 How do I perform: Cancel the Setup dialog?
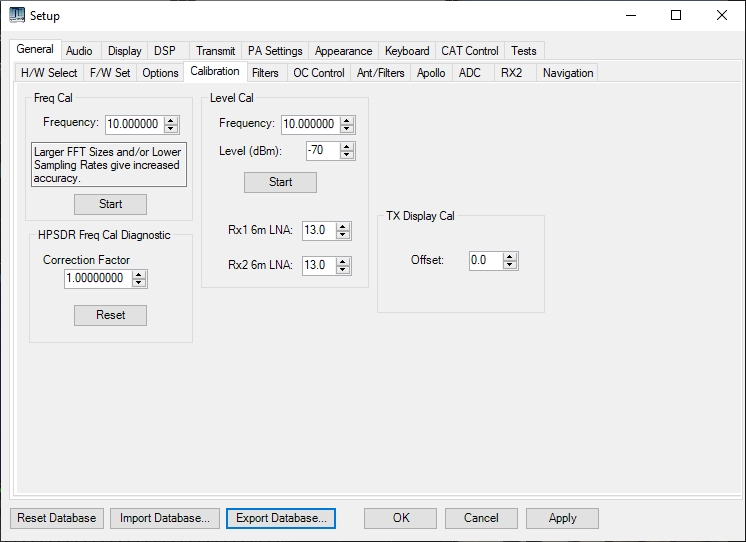[x=481, y=518]
